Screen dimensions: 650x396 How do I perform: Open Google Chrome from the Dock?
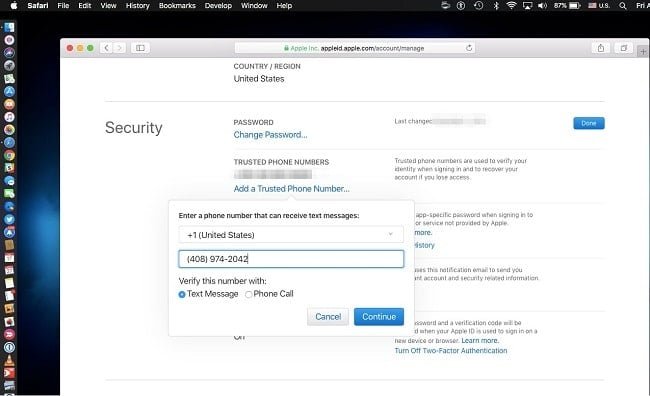(x=9, y=155)
